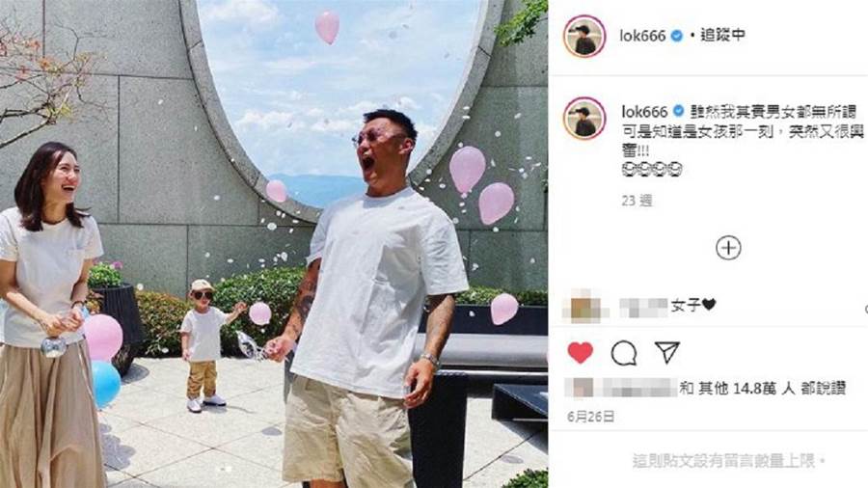Open lok666 profile picture in header

pyautogui.click(x=584, y=36)
